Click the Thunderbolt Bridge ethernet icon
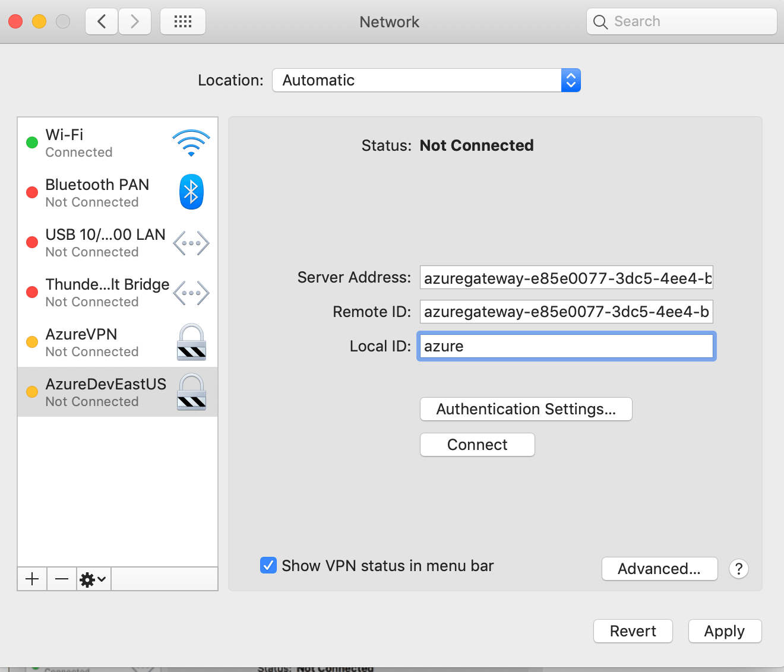Screen dimensions: 784x672 pyautogui.click(x=191, y=293)
